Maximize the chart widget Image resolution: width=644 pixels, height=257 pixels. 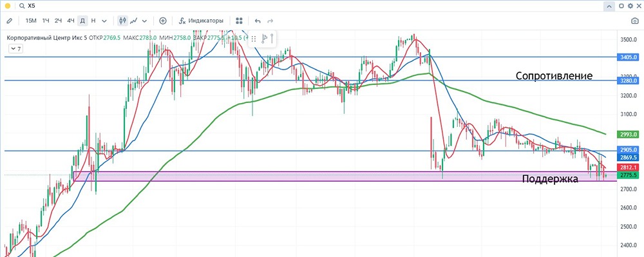(621, 6)
